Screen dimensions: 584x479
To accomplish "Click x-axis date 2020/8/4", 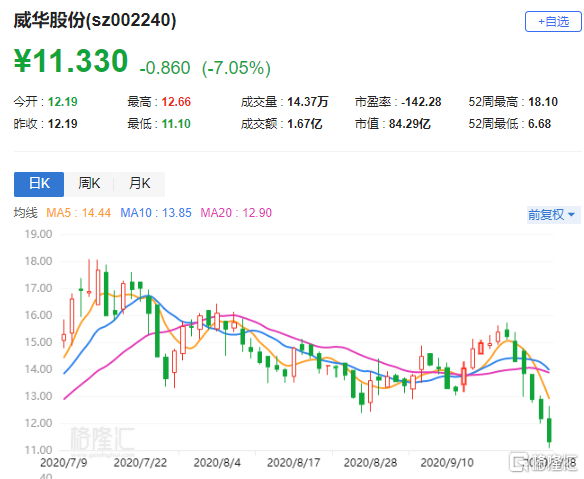I will pos(217,463).
